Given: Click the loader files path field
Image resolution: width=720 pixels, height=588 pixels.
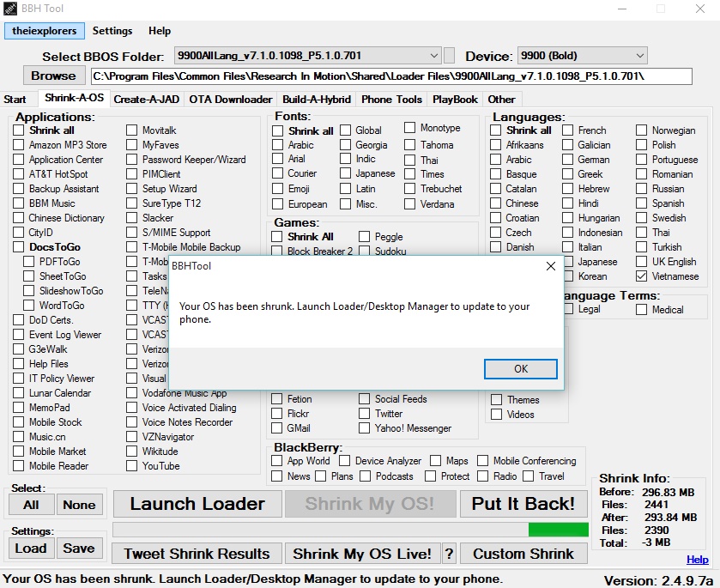Looking at the screenshot, I should [x=391, y=76].
